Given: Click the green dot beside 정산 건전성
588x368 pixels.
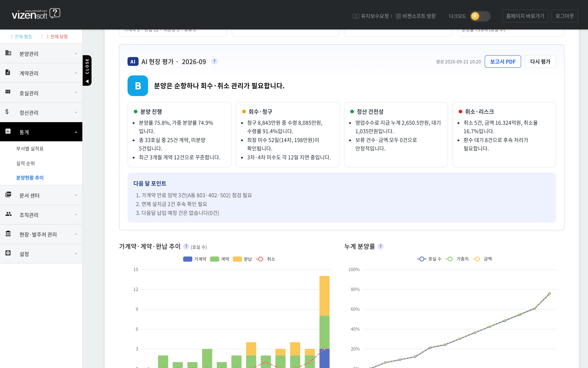Looking at the screenshot, I should tap(352, 112).
